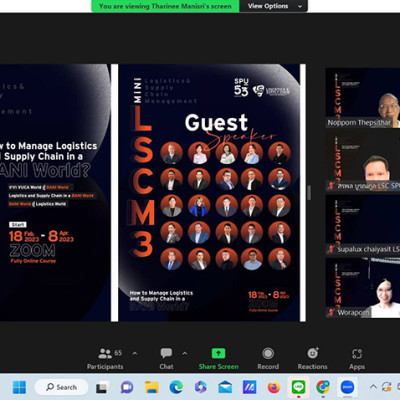
Task: Select Woraporn's video thumbnail
Action: 363,288
